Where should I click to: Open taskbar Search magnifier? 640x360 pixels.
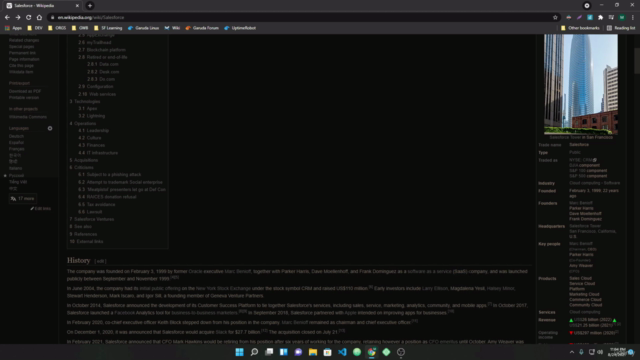(254, 352)
